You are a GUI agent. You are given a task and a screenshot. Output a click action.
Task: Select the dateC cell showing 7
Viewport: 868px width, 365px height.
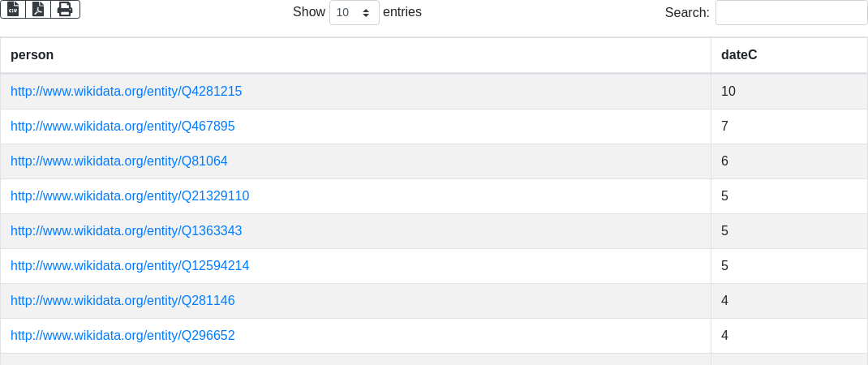(789, 127)
